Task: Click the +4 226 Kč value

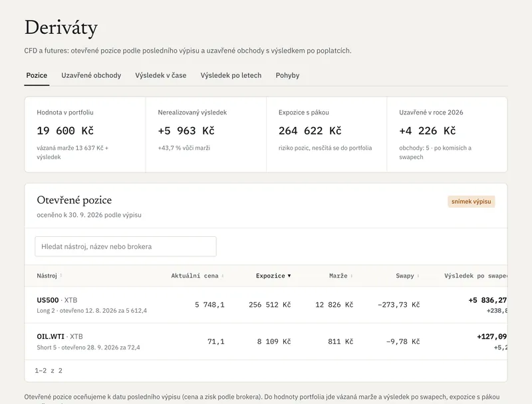Action: coord(428,130)
